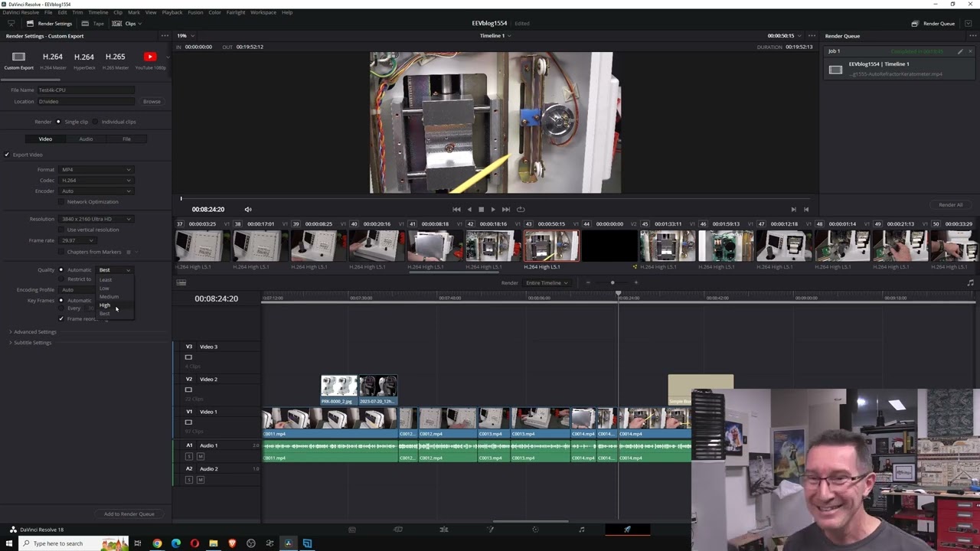Expand Advanced Settings section
The height and width of the screenshot is (551, 980).
click(34, 332)
